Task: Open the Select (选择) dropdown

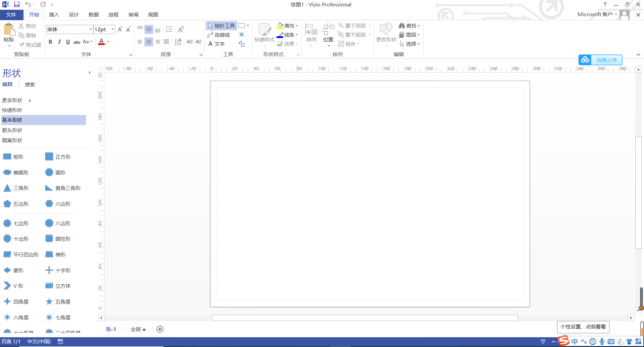Action: (x=410, y=44)
